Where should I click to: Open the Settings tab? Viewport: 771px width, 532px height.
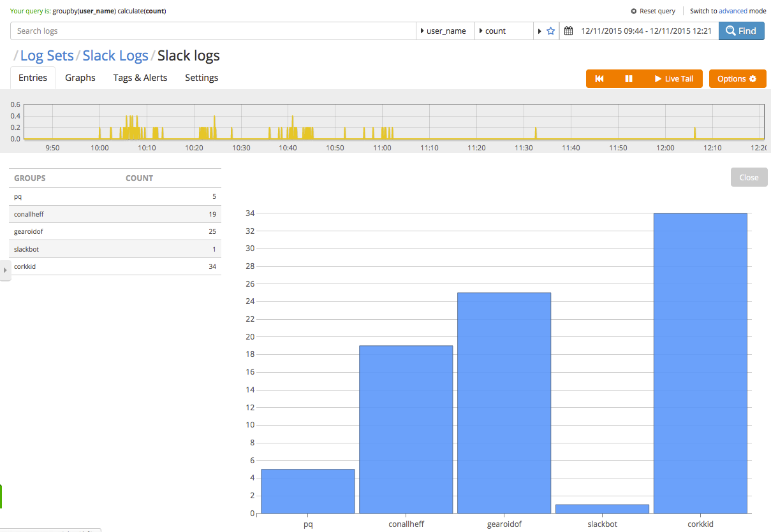click(x=202, y=78)
